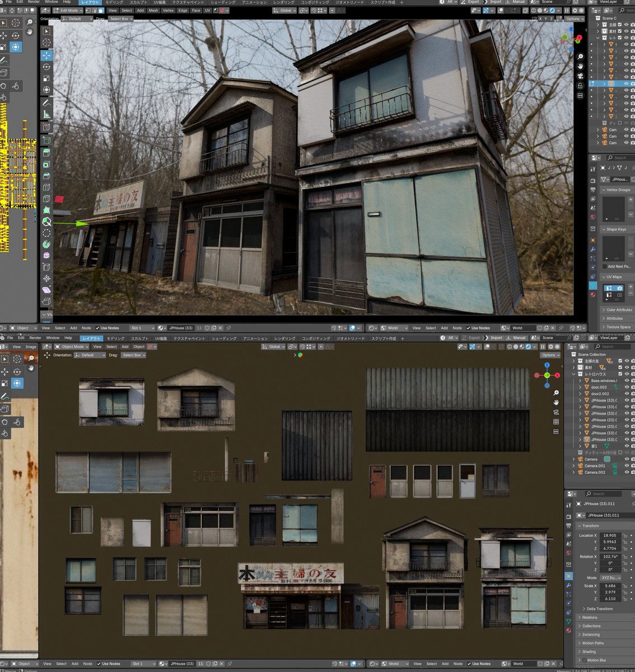The width and height of the screenshot is (635, 672).
Task: Toggle camera view icon in lower viewport
Action: tap(556, 412)
